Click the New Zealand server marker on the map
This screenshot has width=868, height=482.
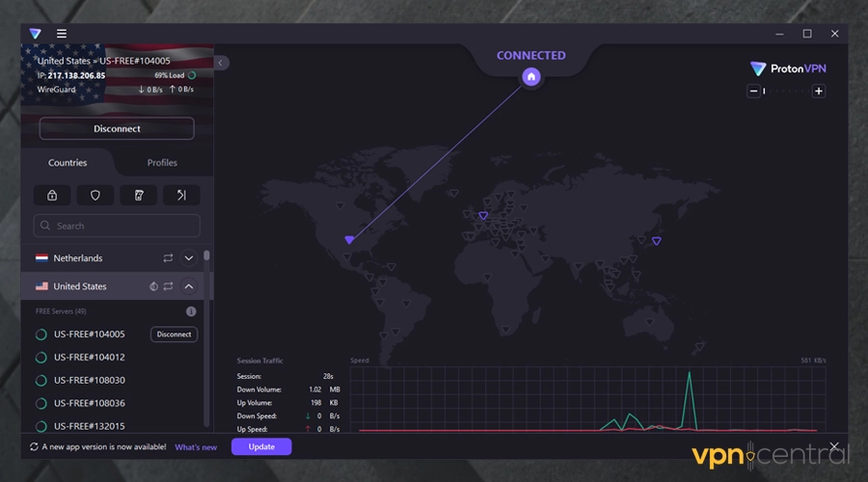(x=700, y=347)
